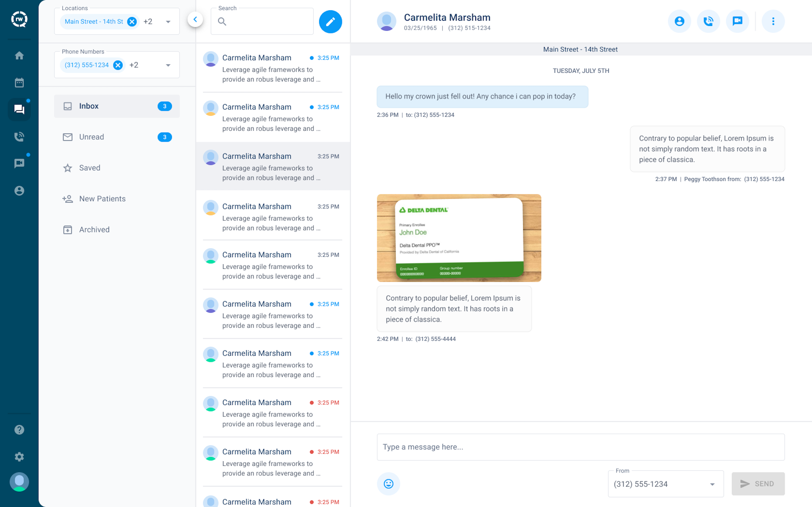Image resolution: width=812 pixels, height=507 pixels.
Task: Enable the New Patients filter
Action: click(102, 198)
